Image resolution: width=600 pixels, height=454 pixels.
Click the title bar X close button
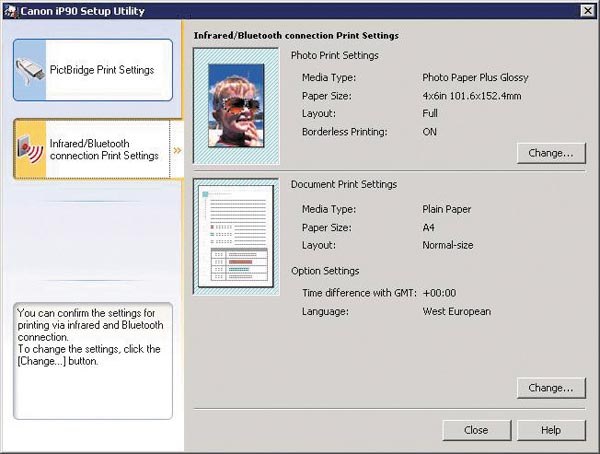[x=588, y=11]
